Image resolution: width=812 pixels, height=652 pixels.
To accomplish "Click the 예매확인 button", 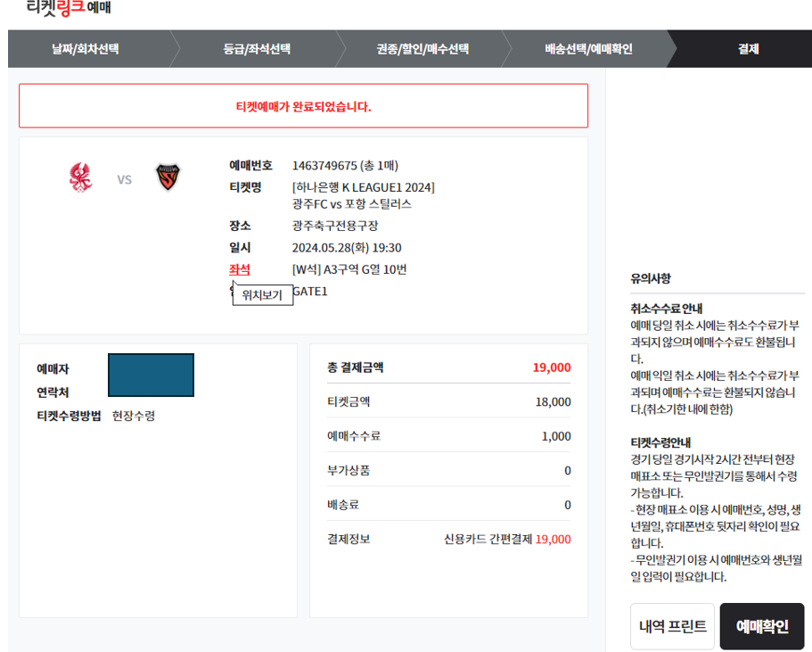I will coord(762,626).
